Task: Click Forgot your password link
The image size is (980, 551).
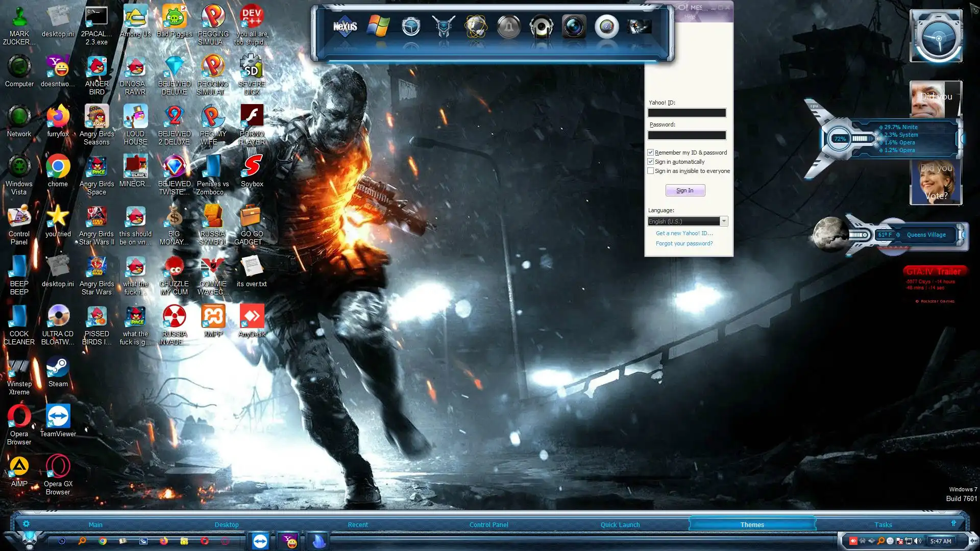Action: [x=684, y=243]
